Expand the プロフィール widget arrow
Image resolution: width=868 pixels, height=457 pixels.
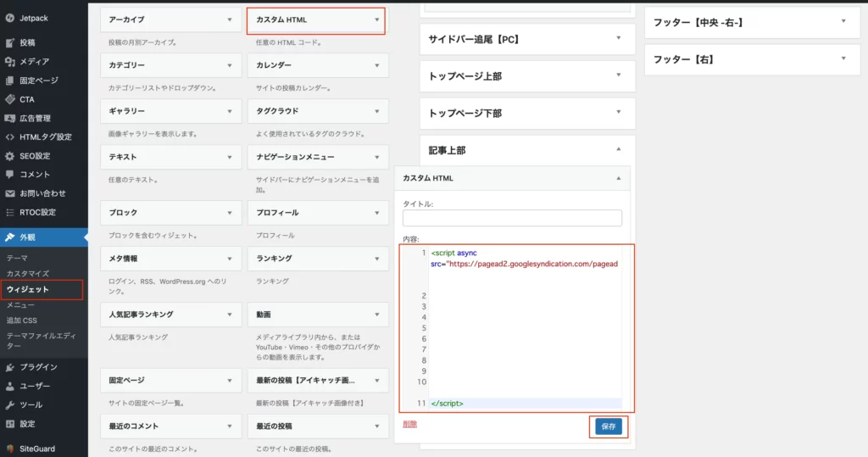point(377,213)
